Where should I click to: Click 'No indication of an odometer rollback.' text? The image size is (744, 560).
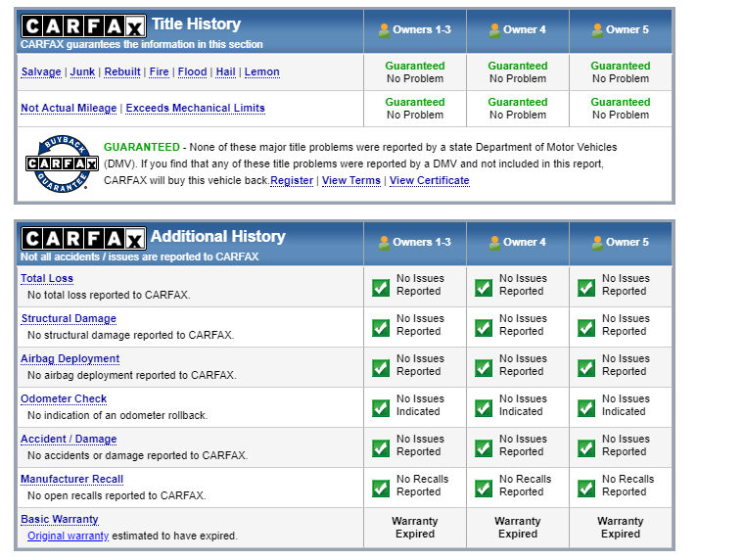[x=117, y=416]
